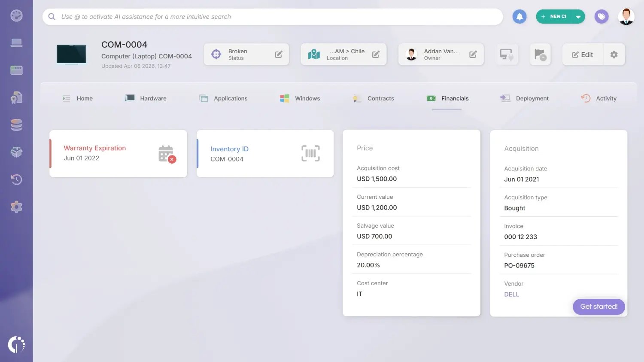The width and height of the screenshot is (644, 362).
Task: Open the history icon in the left sidebar
Action: 16,179
